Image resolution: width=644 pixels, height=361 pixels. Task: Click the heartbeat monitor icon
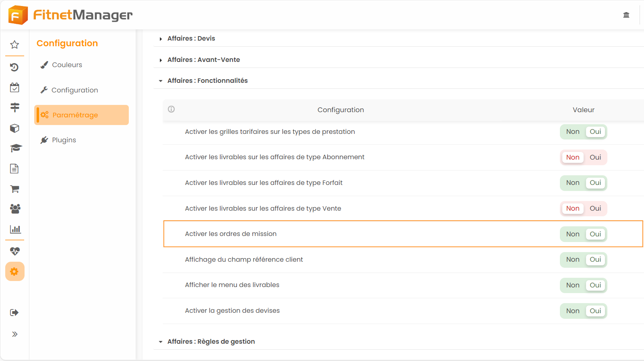[15, 251]
